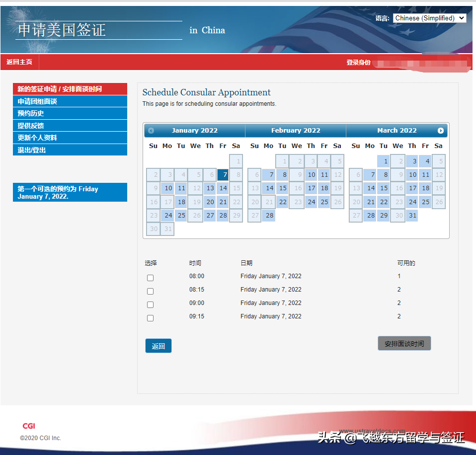The image size is (476, 455).
Task: Select February 11 in the calendar
Action: [x=324, y=174]
